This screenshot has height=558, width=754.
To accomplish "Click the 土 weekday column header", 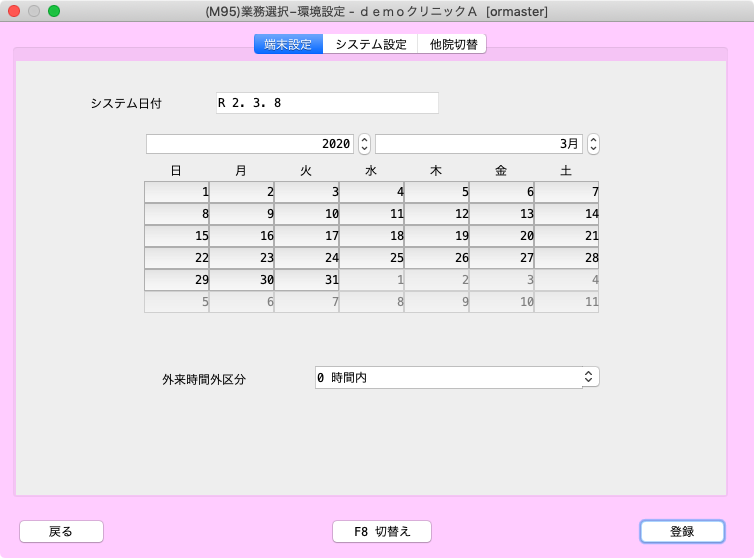I will click(x=566, y=171).
